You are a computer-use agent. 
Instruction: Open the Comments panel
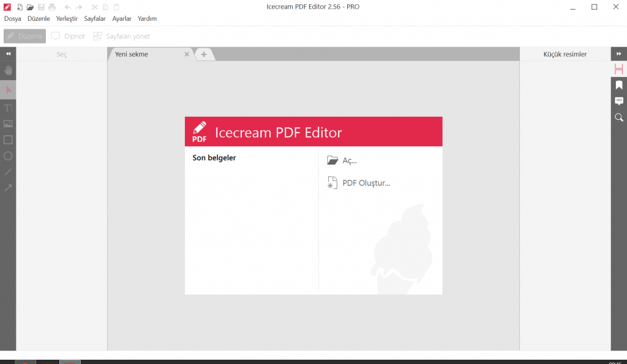click(x=618, y=101)
